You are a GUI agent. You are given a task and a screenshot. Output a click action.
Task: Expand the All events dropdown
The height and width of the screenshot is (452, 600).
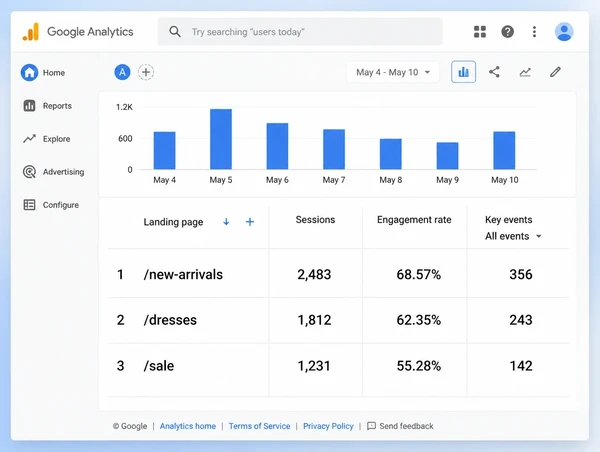pos(513,236)
